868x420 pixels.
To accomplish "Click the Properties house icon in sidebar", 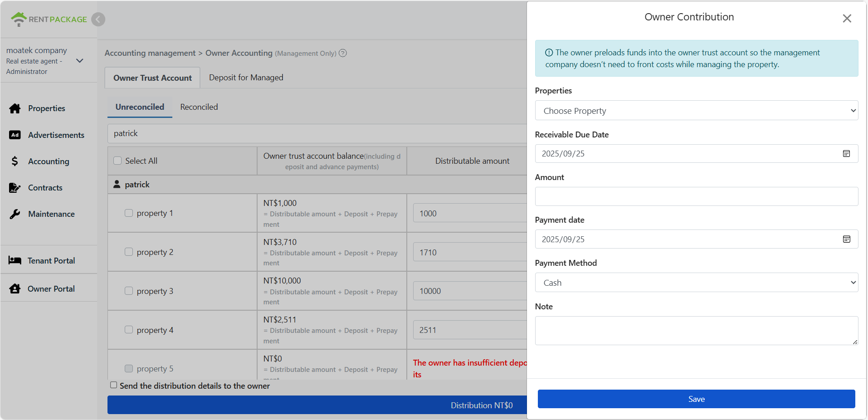I will (x=15, y=108).
